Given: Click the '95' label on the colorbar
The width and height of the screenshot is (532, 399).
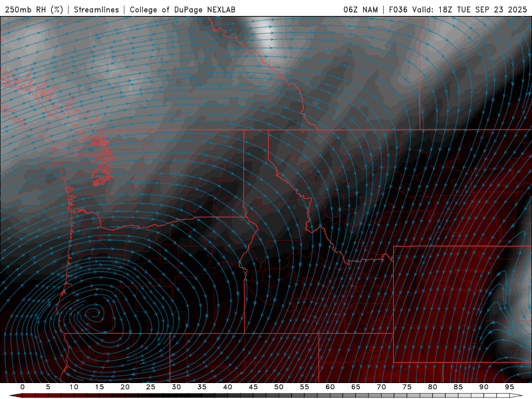Looking at the screenshot, I should [509, 387].
